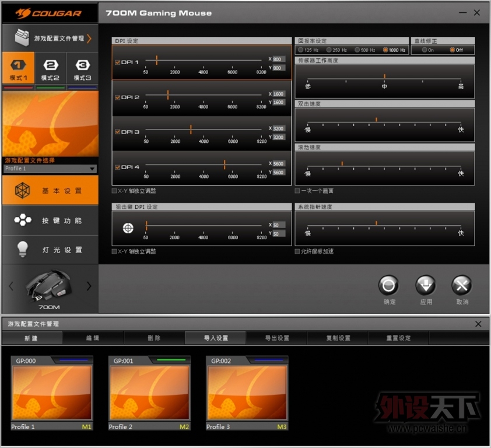Open the 删除 (Delete) tab
Screen dimensions: 491x448
pos(154,338)
